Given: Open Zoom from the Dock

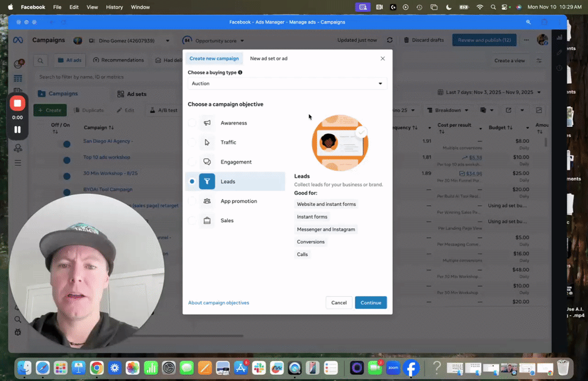Looking at the screenshot, I should [x=393, y=367].
